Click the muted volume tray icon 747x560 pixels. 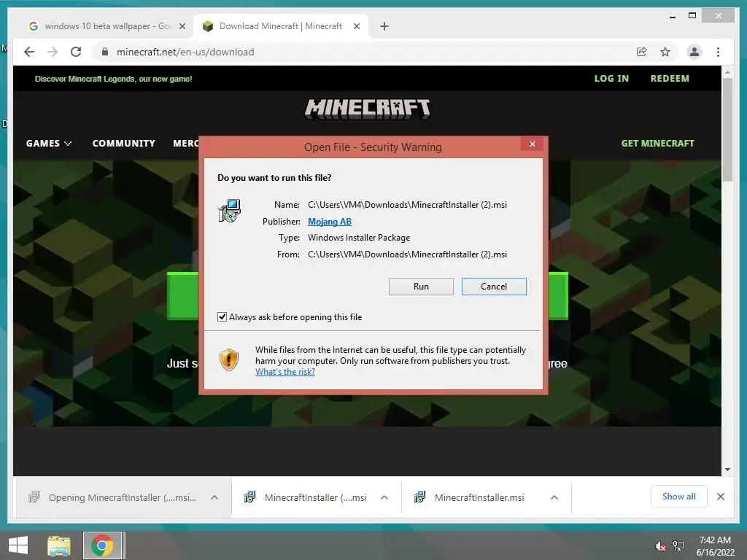point(660,546)
